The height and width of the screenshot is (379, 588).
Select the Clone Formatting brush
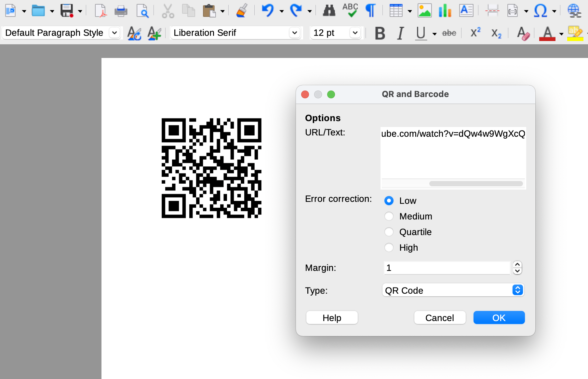click(242, 11)
